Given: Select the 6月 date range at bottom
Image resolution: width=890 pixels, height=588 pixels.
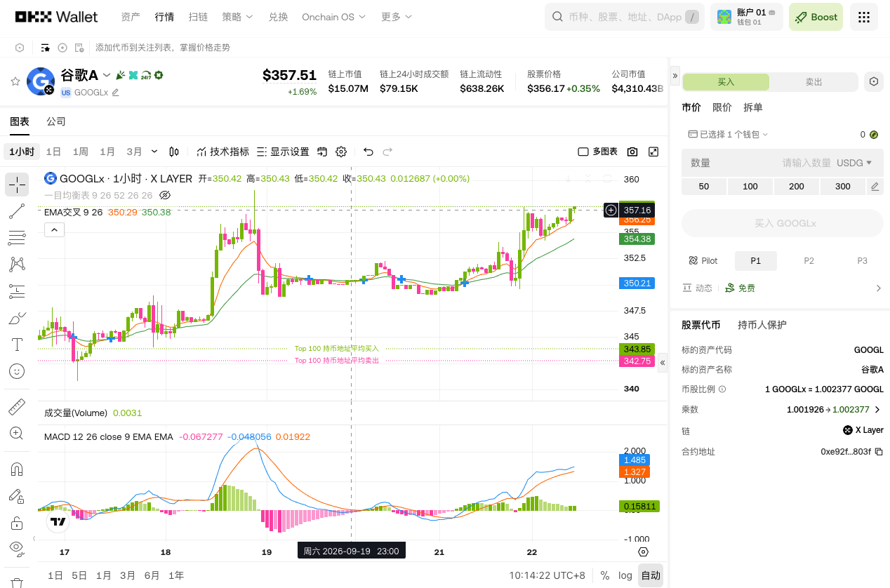Looking at the screenshot, I should 152,575.
